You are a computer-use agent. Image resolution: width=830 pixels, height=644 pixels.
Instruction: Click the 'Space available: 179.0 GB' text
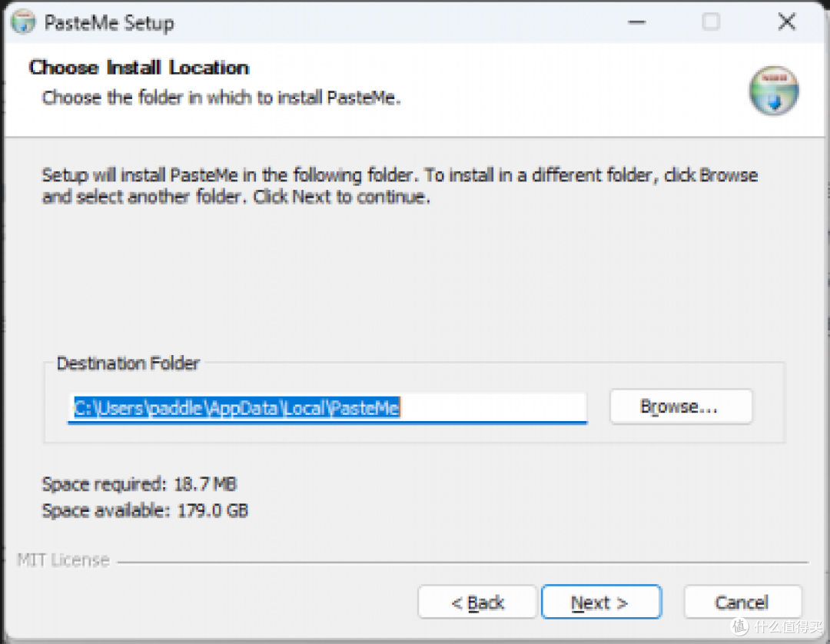[145, 510]
